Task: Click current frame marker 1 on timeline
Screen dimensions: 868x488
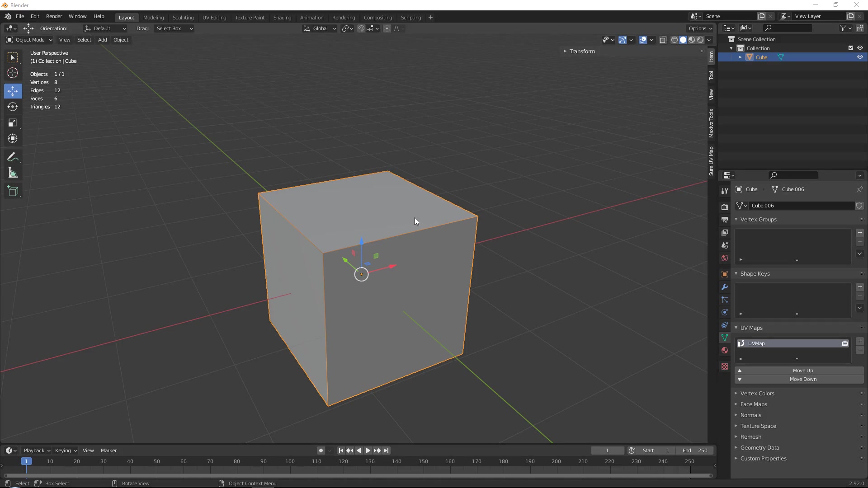Action: point(26,461)
